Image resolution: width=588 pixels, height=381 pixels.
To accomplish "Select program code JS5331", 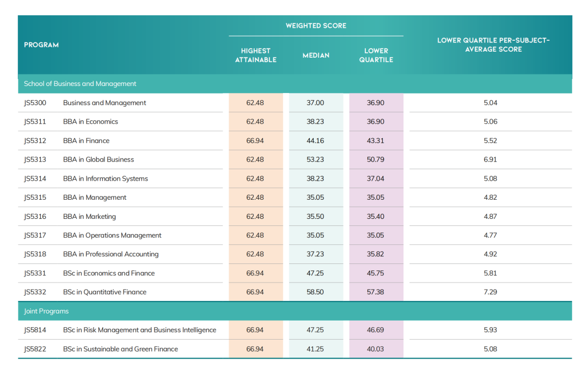I will point(35,273).
